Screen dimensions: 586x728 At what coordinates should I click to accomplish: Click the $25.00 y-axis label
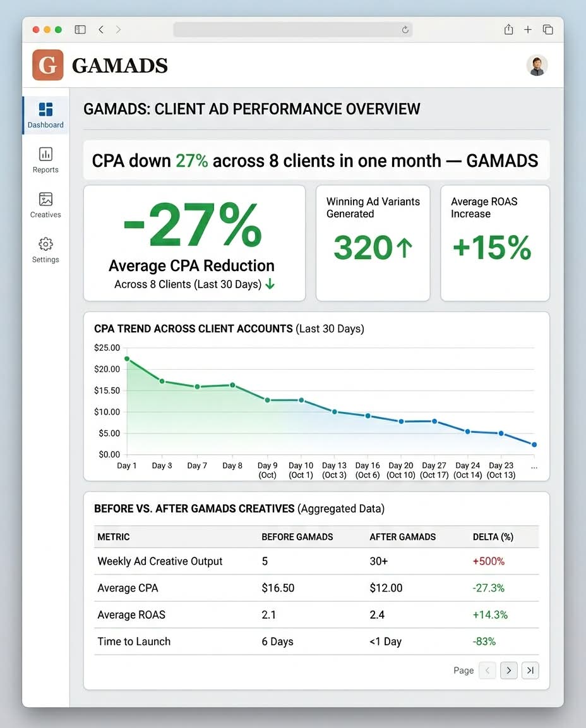coord(107,348)
